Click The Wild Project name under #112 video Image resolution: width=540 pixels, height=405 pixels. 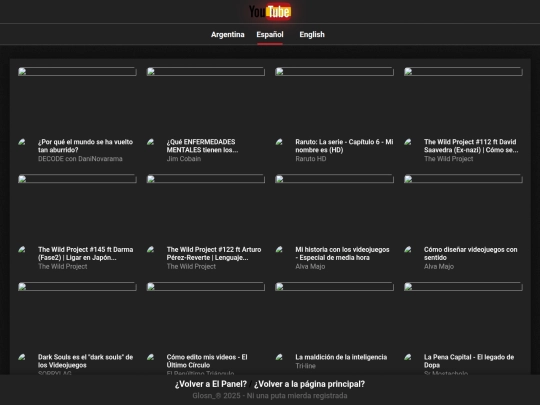click(448, 159)
